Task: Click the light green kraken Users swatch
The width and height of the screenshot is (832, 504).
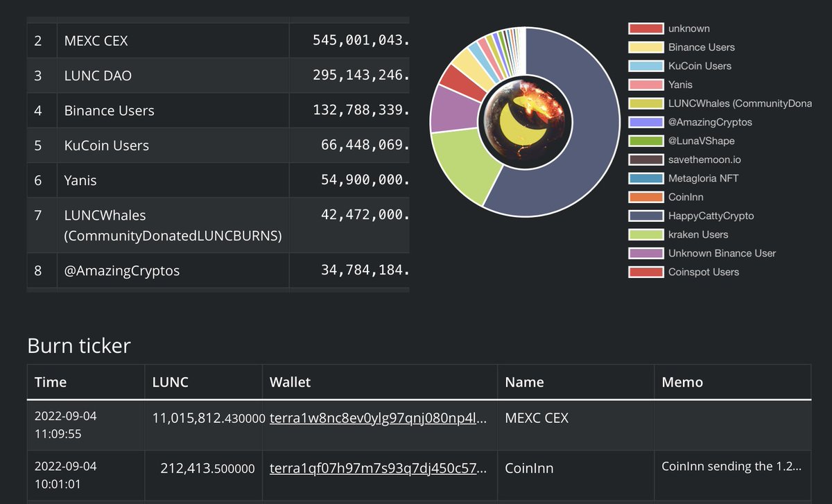Action: pyautogui.click(x=645, y=234)
